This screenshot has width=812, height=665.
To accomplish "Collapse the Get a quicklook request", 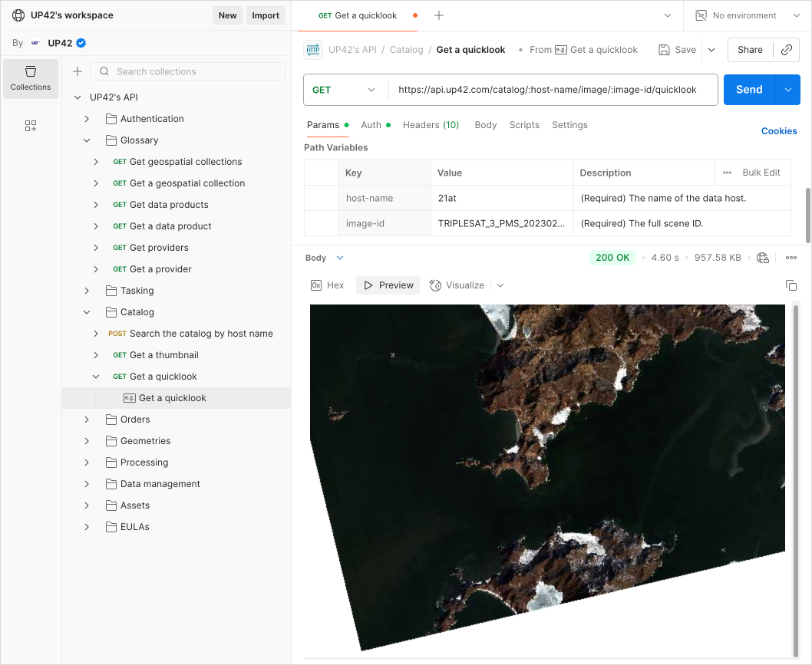I will coord(96,377).
